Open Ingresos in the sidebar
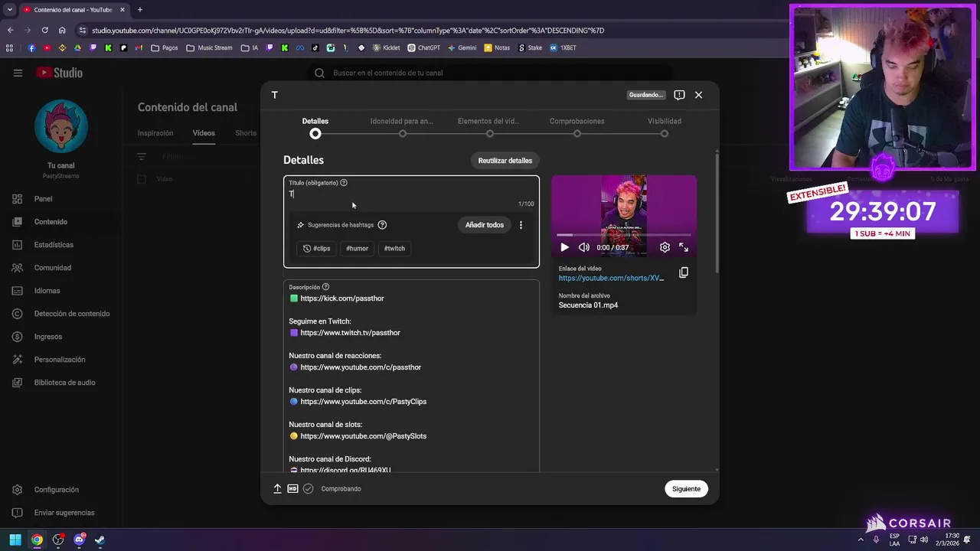The width and height of the screenshot is (980, 551). (61, 337)
